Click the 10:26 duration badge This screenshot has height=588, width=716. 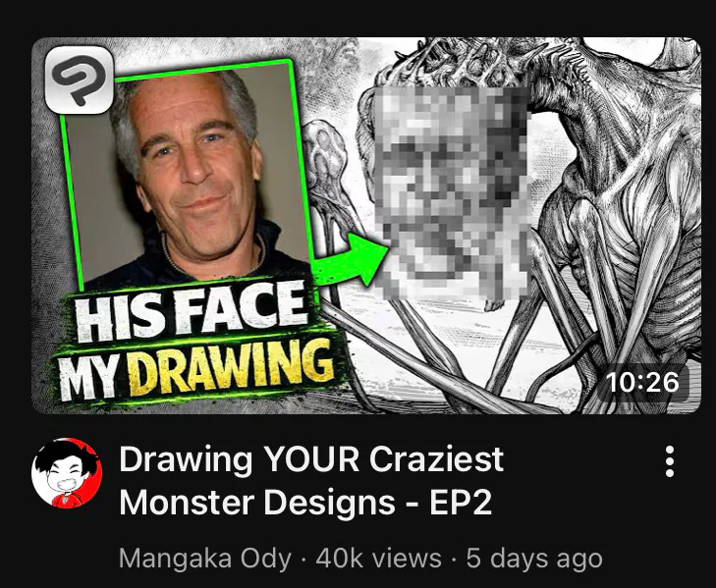(x=642, y=382)
